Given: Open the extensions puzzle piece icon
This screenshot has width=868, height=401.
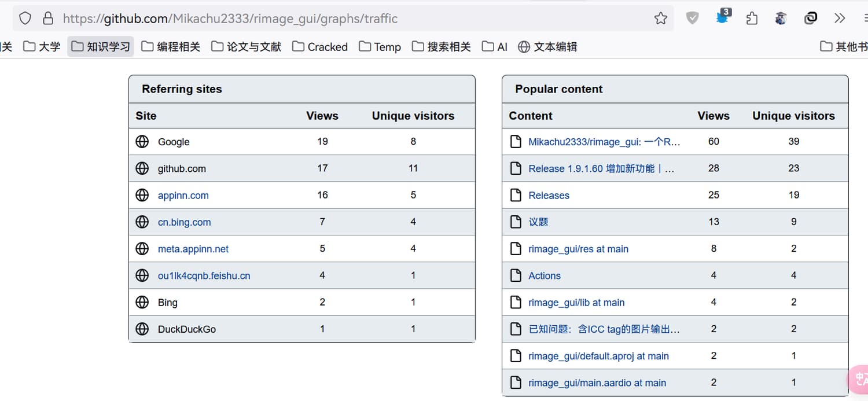Looking at the screenshot, I should [x=752, y=19].
